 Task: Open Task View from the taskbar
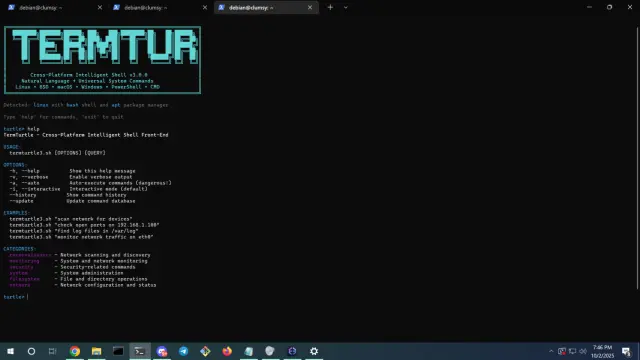pyautogui.click(x=53, y=351)
